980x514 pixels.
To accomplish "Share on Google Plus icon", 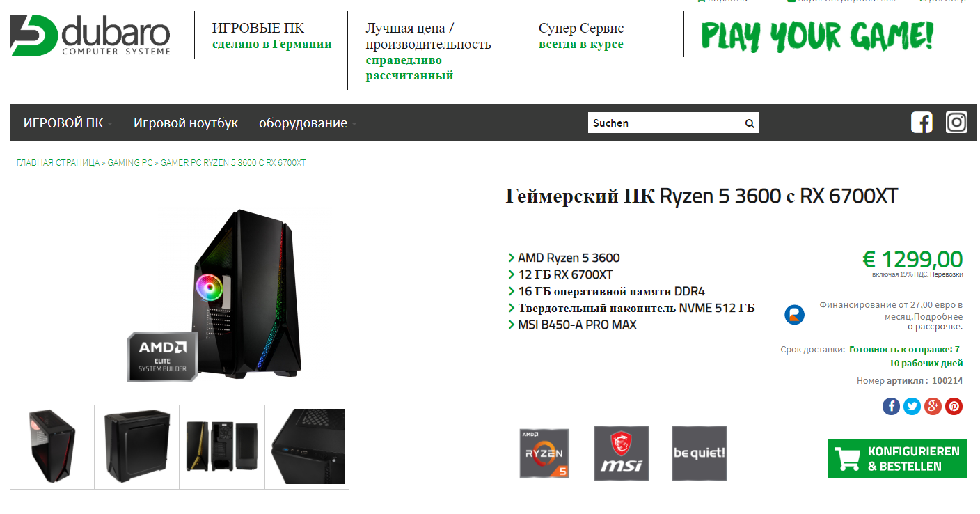I will coord(933,406).
